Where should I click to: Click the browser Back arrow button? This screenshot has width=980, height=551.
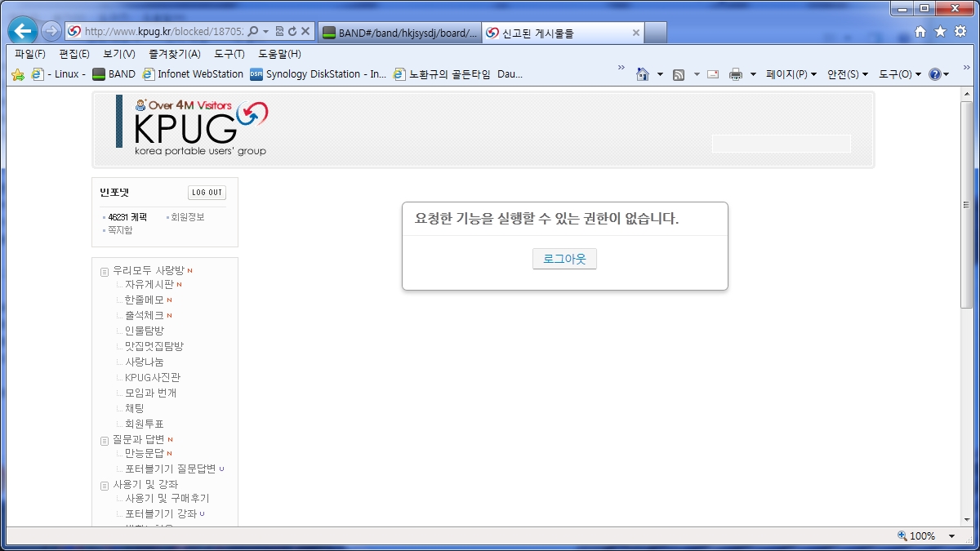point(23,31)
